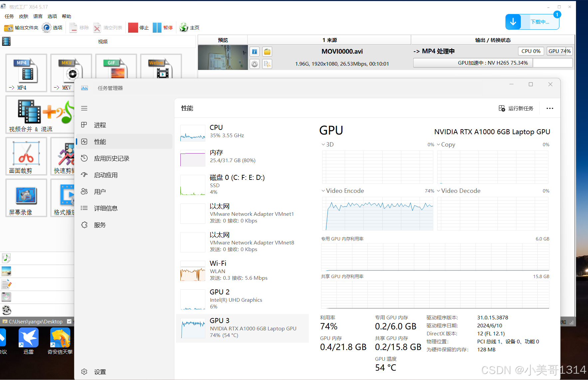Pause the conversion in Format Factory

click(x=163, y=28)
